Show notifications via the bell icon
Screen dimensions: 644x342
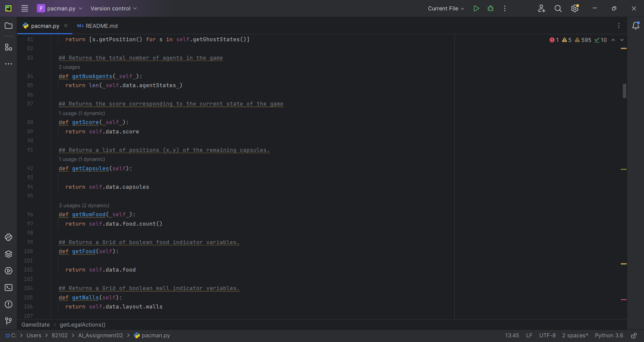click(x=636, y=25)
